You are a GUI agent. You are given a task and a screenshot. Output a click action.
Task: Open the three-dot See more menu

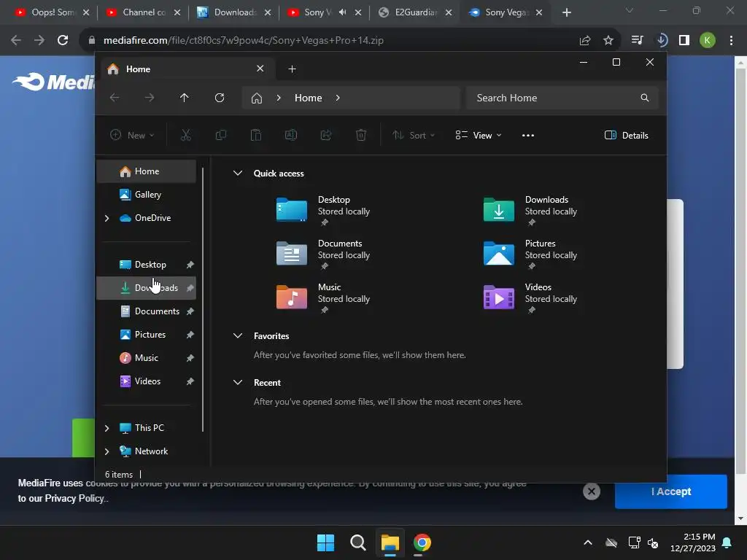point(528,135)
